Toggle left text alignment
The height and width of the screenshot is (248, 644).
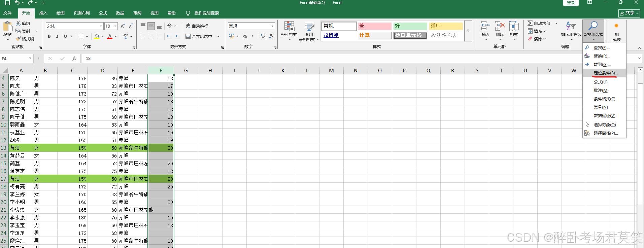[143, 36]
